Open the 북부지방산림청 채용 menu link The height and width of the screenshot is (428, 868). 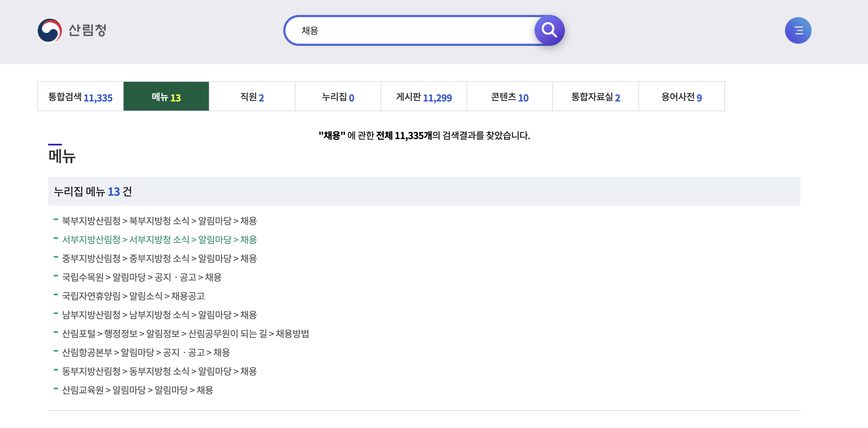[x=159, y=221]
